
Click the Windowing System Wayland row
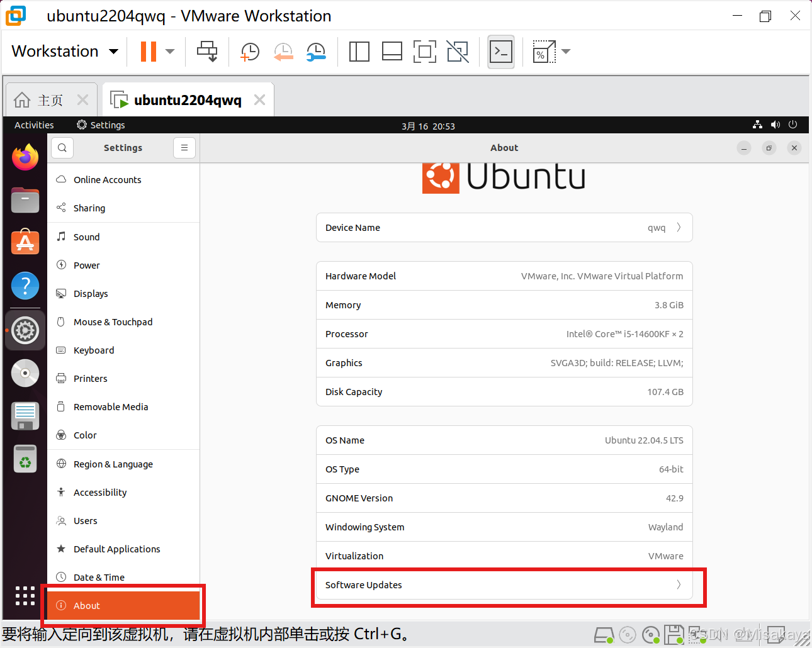tap(504, 527)
